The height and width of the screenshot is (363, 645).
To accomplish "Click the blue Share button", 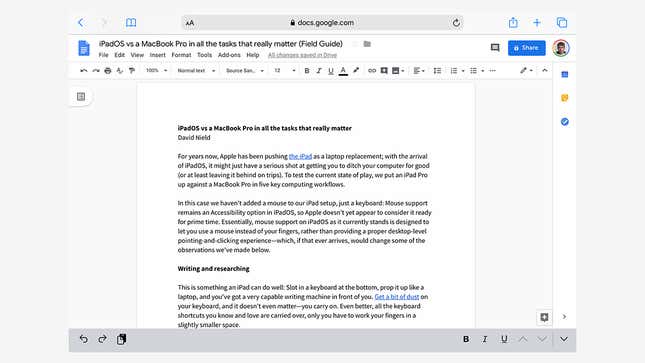I will [x=527, y=48].
